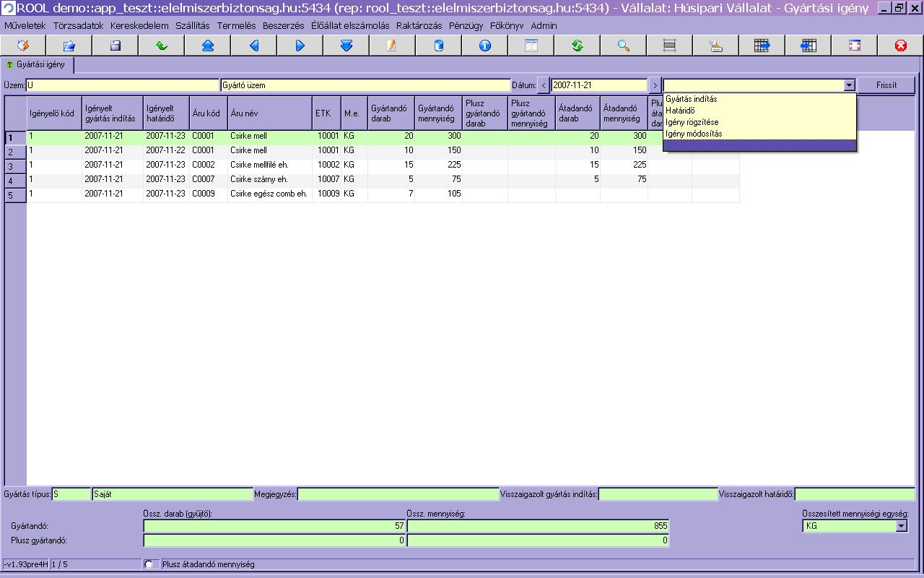Go to previous record with left arrow icon
924x578 pixels.
coord(253,46)
